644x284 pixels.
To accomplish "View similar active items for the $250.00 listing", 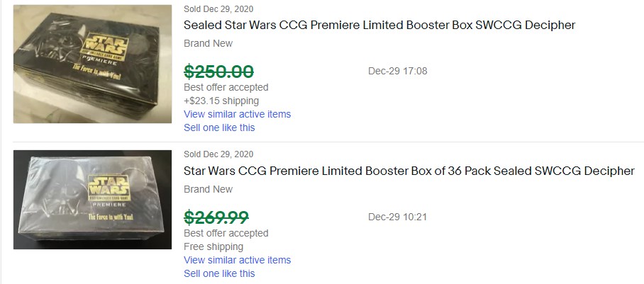I will (237, 114).
